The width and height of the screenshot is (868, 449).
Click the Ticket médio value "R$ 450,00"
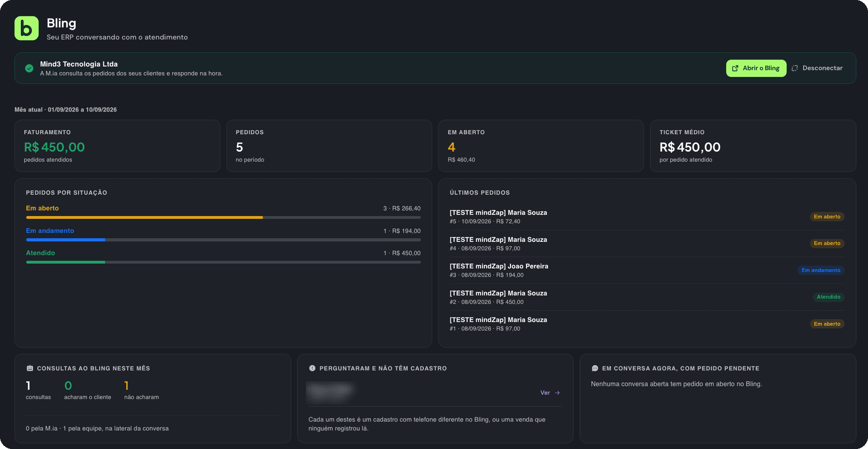tap(690, 147)
